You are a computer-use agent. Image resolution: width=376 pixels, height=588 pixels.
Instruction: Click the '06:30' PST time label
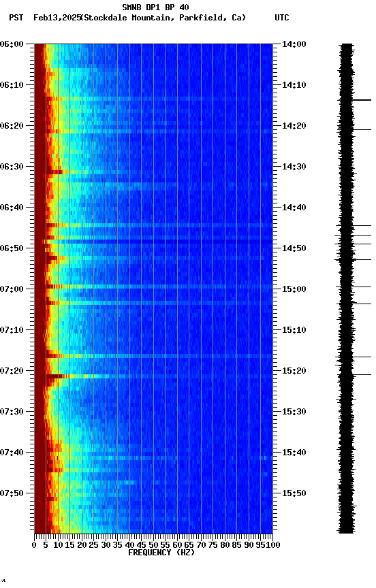pyautogui.click(x=12, y=167)
